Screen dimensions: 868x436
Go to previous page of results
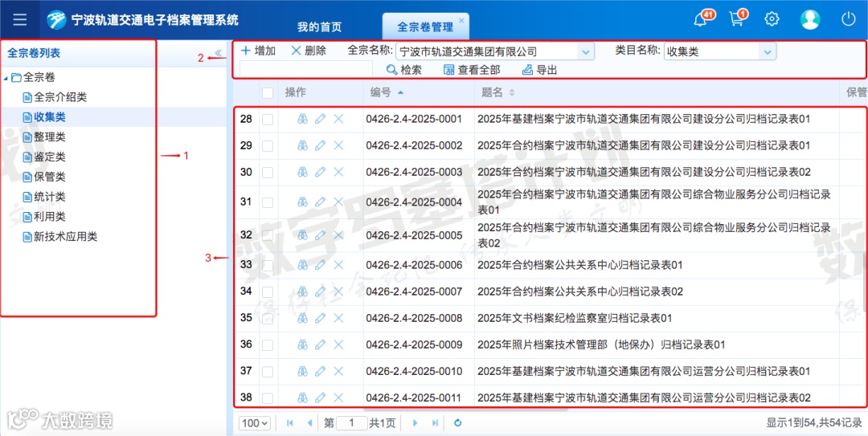coord(309,422)
